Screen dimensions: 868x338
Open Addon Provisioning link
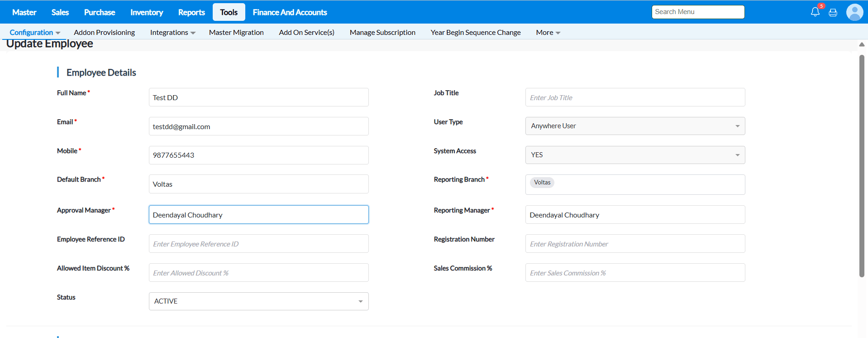click(x=104, y=33)
